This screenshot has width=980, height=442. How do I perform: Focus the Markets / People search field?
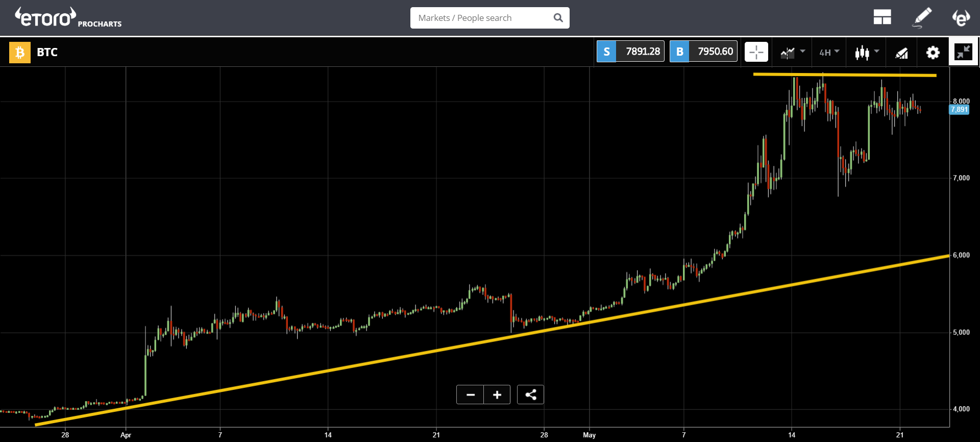tap(489, 18)
